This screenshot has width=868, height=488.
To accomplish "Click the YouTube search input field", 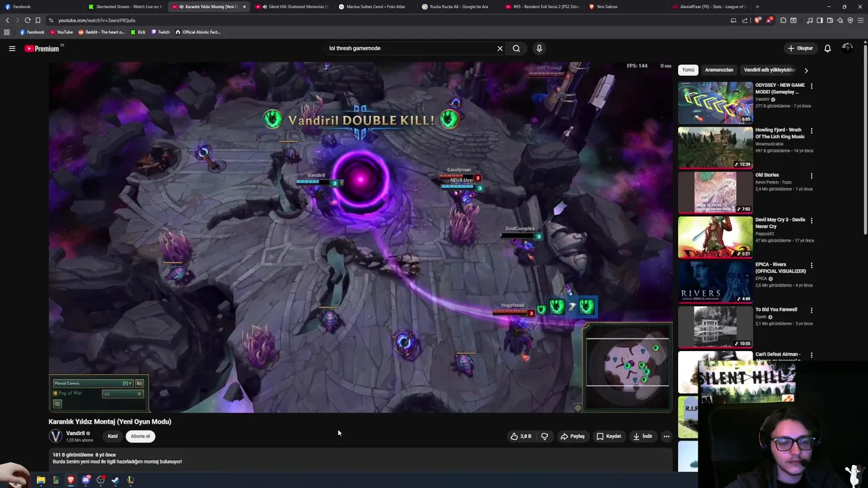I will [410, 48].
